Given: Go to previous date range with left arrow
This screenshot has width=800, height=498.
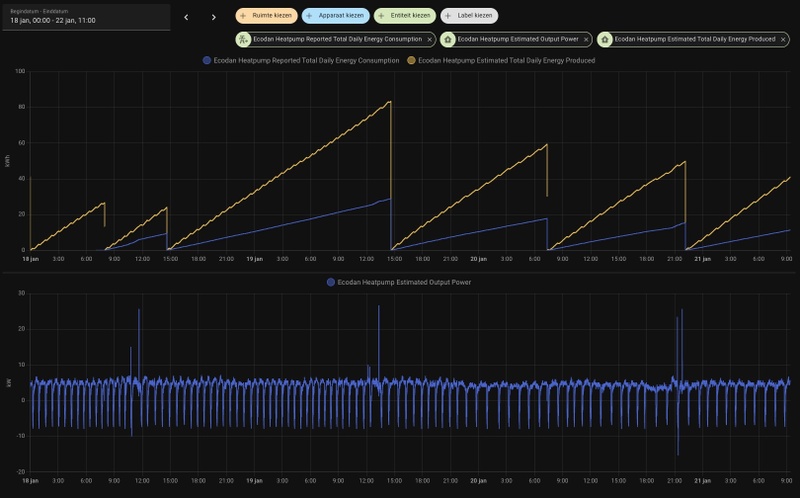Looking at the screenshot, I should pyautogui.click(x=186, y=17).
